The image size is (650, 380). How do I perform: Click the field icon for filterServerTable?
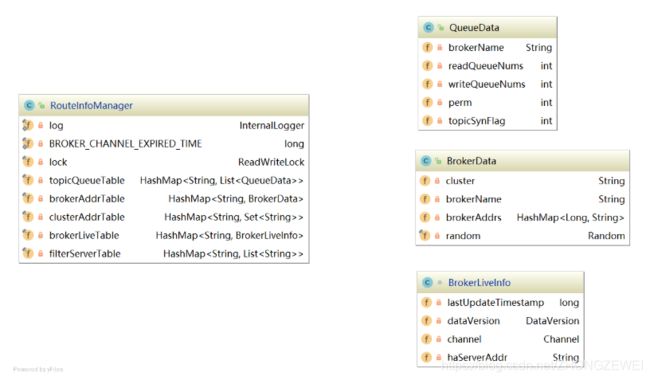tap(28, 253)
